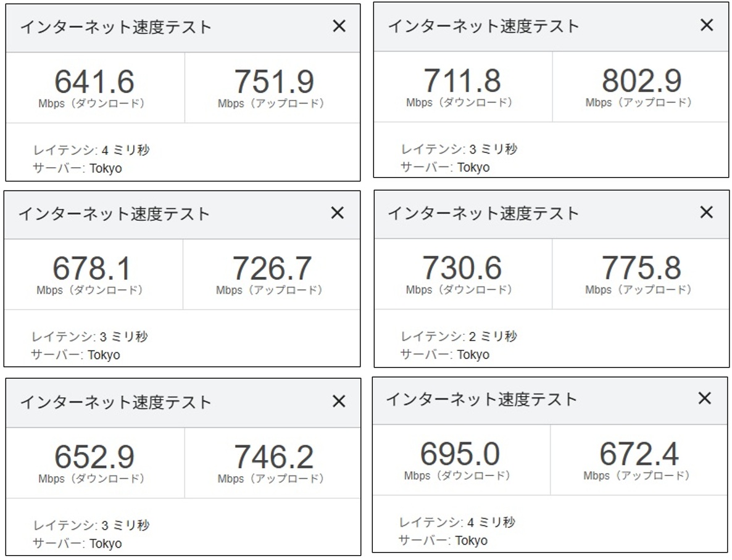732x560 pixels.
Task: Click the 641.6 Mbps download value
Action: point(94,83)
